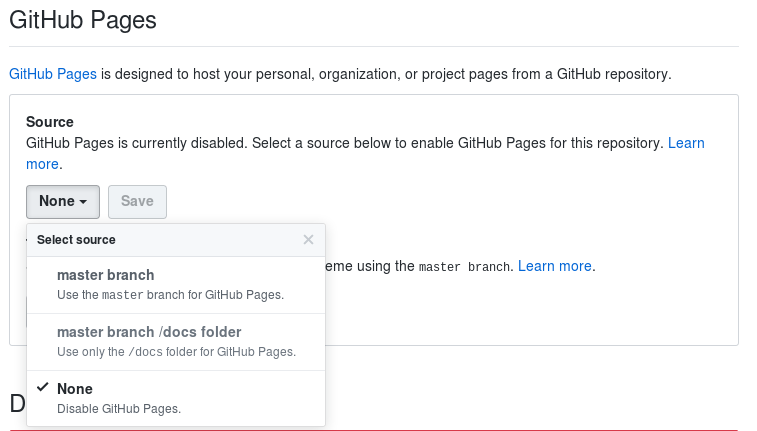The height and width of the screenshot is (431, 757).
Task: Click the monospace 'master branch' code text
Action: coord(465,267)
